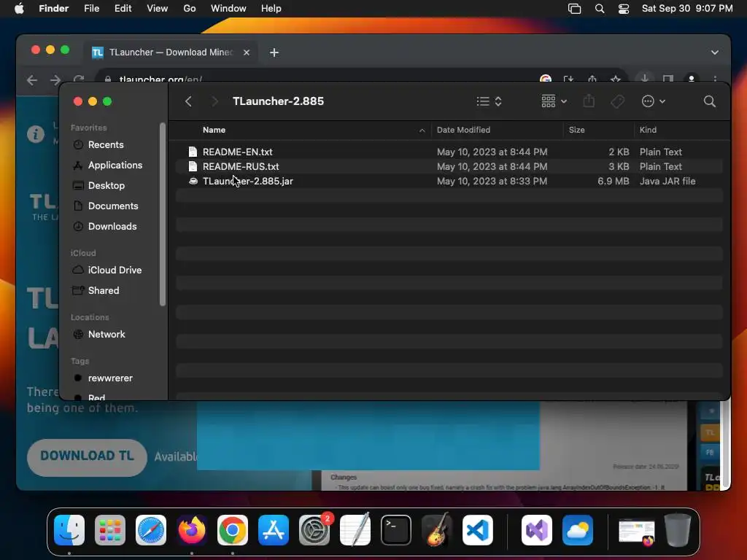
Task: Open App Store from the Dock
Action: coord(274,530)
